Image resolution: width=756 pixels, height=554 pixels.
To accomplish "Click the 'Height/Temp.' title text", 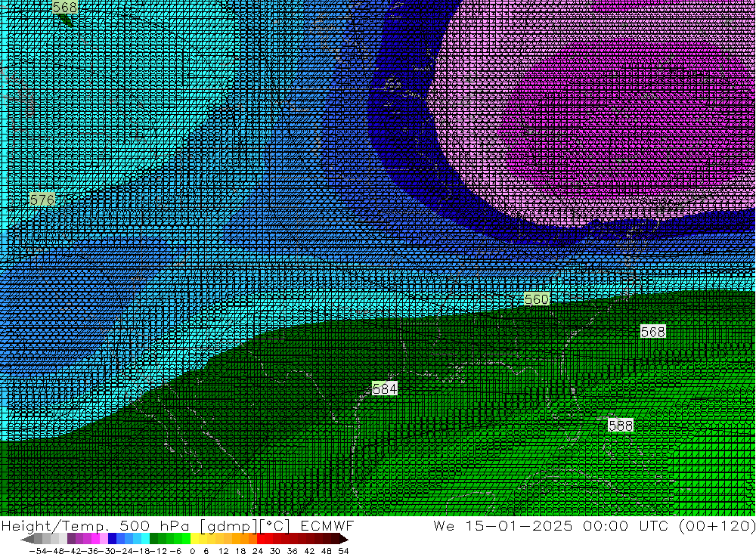I will (54, 526).
